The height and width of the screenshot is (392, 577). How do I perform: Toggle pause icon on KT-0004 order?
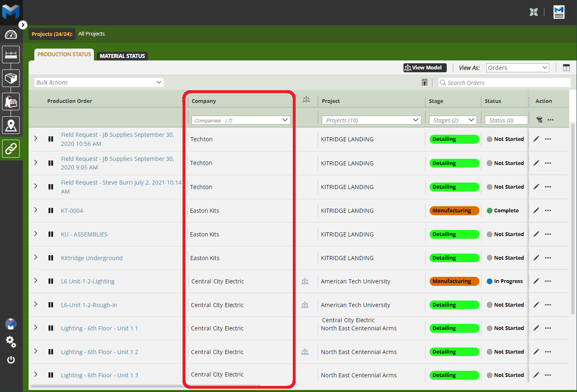[x=51, y=211]
